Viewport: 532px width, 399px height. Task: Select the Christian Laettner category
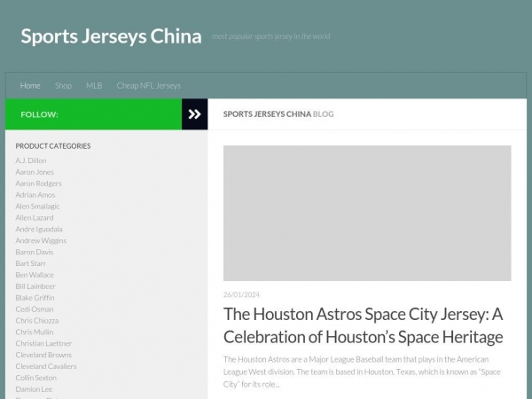pos(43,343)
